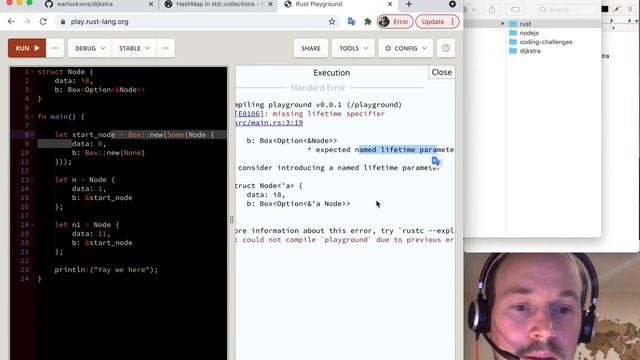Click the suggested 'struct Node<'a> {' text
Image resolution: width=640 pixels, height=360 pixels.
pyautogui.click(x=269, y=185)
